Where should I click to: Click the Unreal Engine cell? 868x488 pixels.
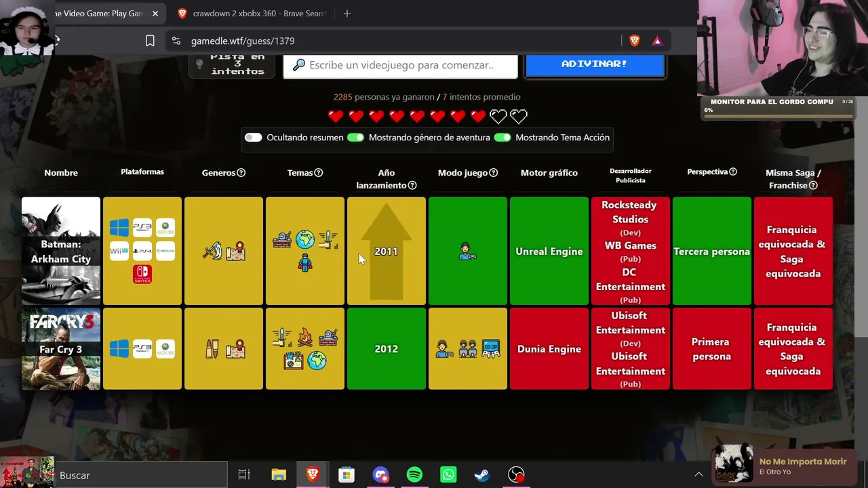(549, 251)
